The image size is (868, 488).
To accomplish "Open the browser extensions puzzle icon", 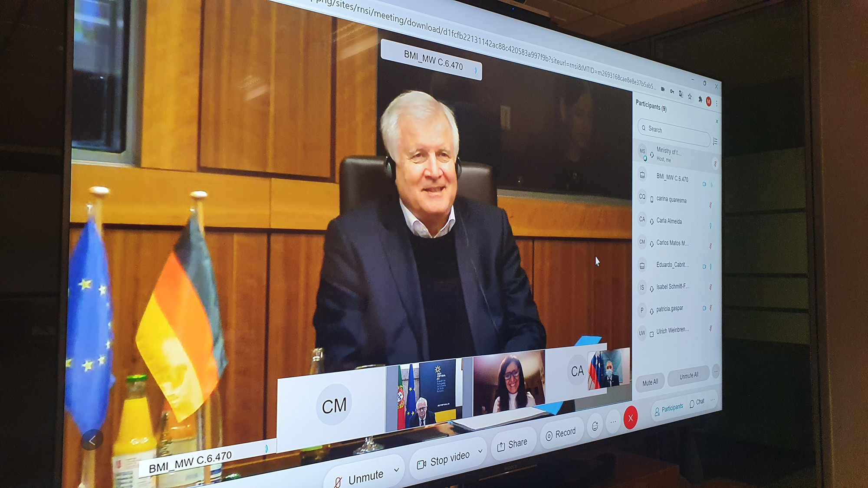I will coord(700,99).
